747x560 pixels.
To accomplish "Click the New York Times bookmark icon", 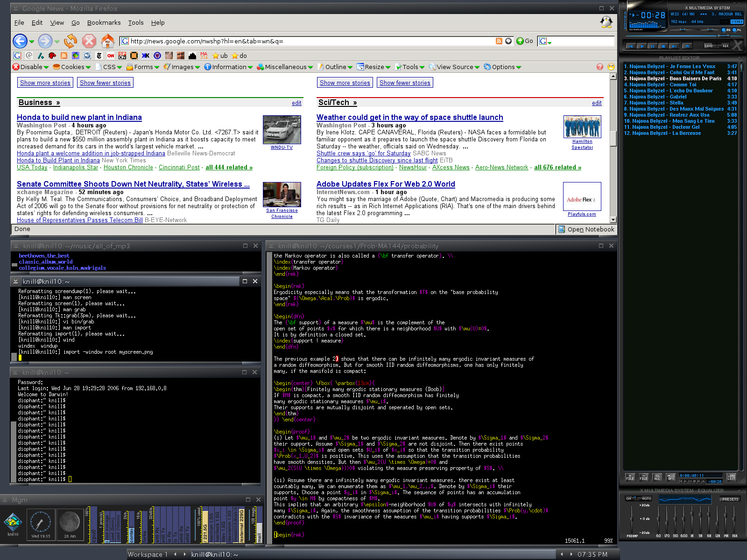I will click(x=99, y=56).
